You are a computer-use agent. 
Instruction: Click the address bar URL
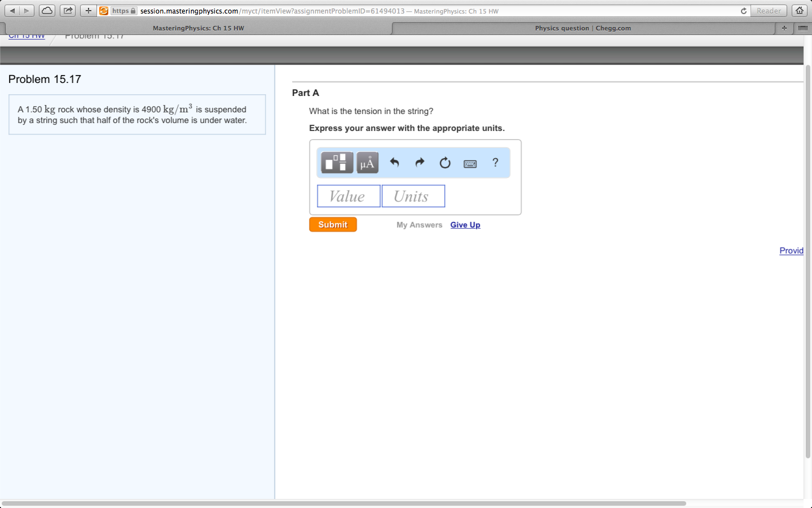pyautogui.click(x=319, y=11)
